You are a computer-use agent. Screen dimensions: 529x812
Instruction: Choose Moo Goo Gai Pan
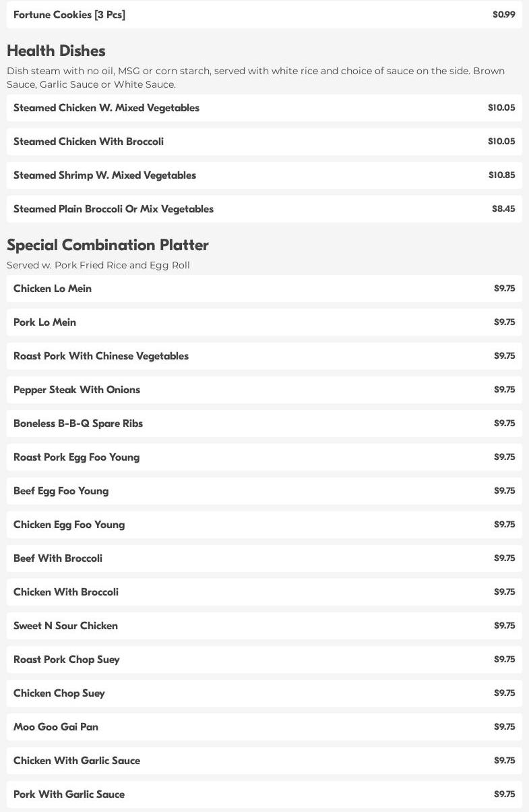(x=56, y=727)
